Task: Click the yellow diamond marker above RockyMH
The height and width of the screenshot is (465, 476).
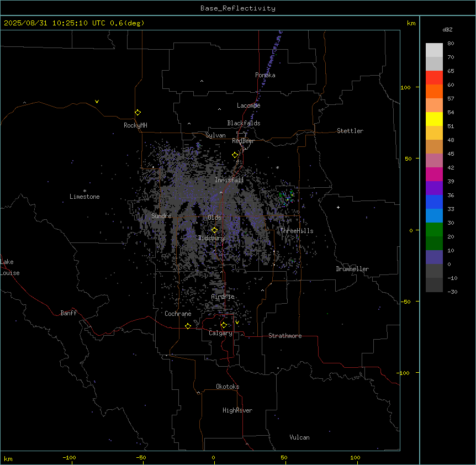Action: coord(138,113)
